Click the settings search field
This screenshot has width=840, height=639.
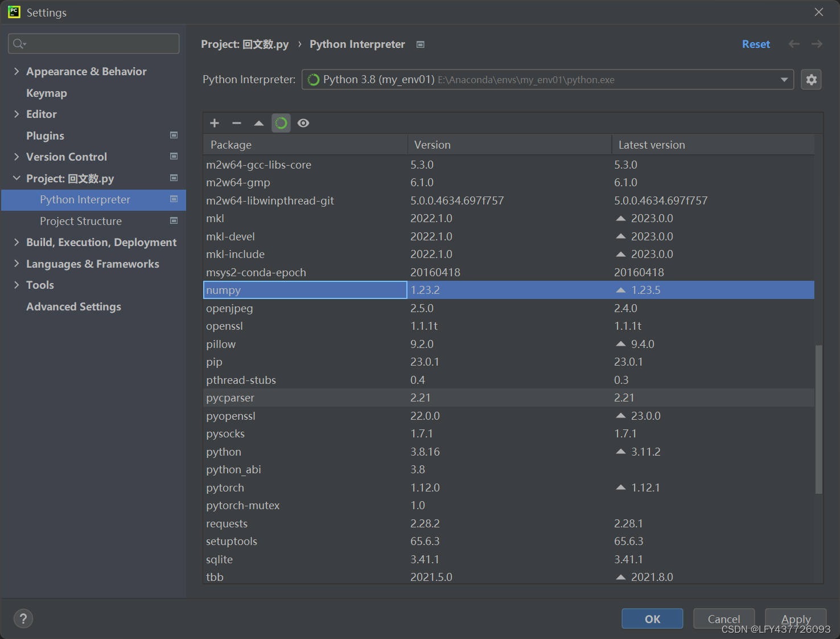coord(94,43)
